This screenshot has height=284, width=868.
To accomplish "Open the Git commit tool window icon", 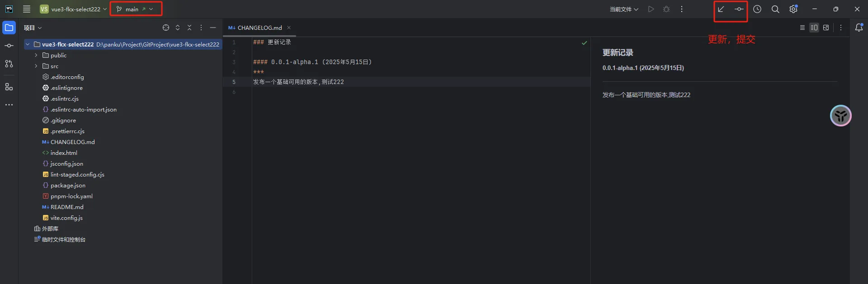I will pos(9,45).
